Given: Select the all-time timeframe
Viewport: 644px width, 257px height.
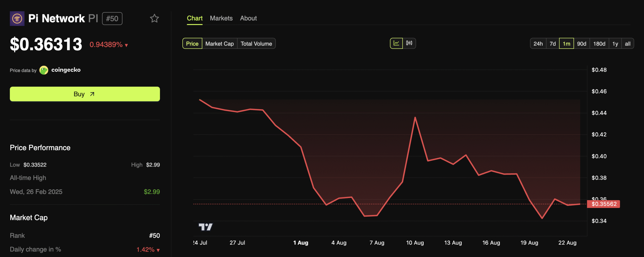Looking at the screenshot, I should (628, 43).
